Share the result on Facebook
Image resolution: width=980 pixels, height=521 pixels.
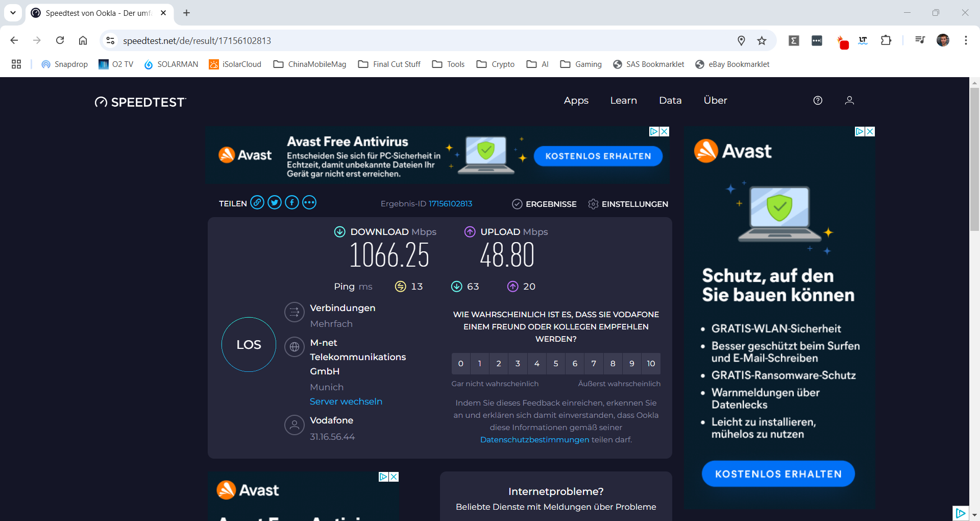click(292, 203)
